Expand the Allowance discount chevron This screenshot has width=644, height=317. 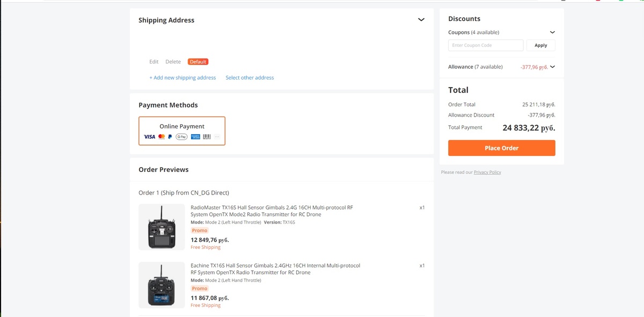(552, 67)
